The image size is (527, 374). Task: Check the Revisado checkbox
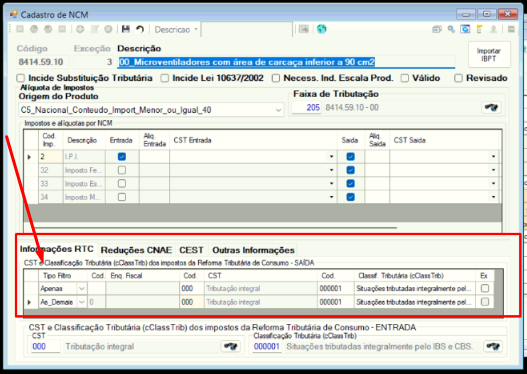(458, 78)
